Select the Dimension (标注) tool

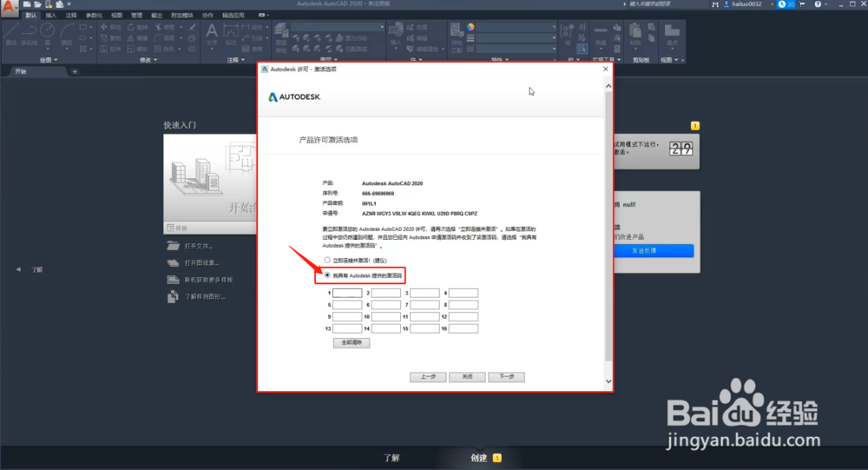pos(231,35)
